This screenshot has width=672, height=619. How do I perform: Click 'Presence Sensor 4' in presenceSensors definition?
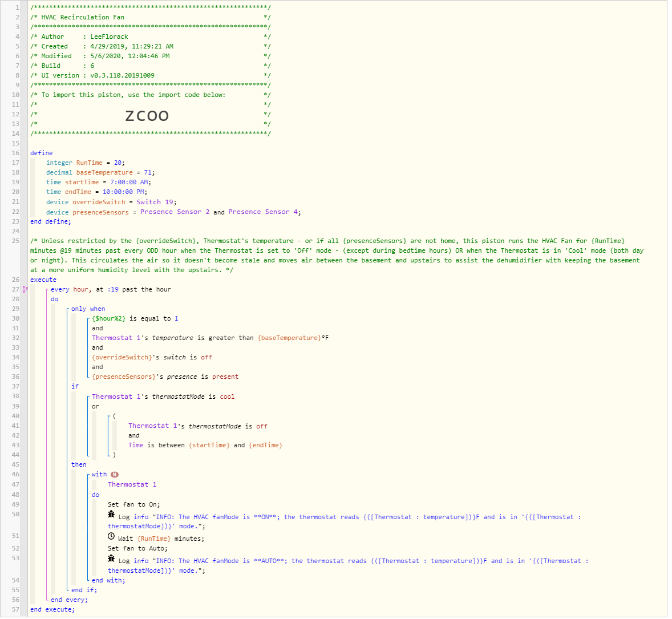(x=263, y=212)
